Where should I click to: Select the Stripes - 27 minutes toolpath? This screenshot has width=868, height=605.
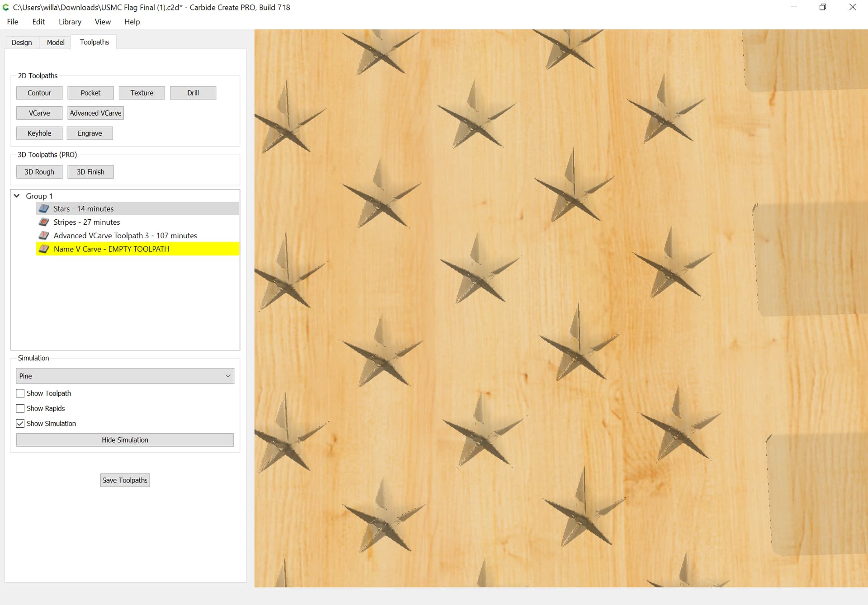tap(87, 222)
